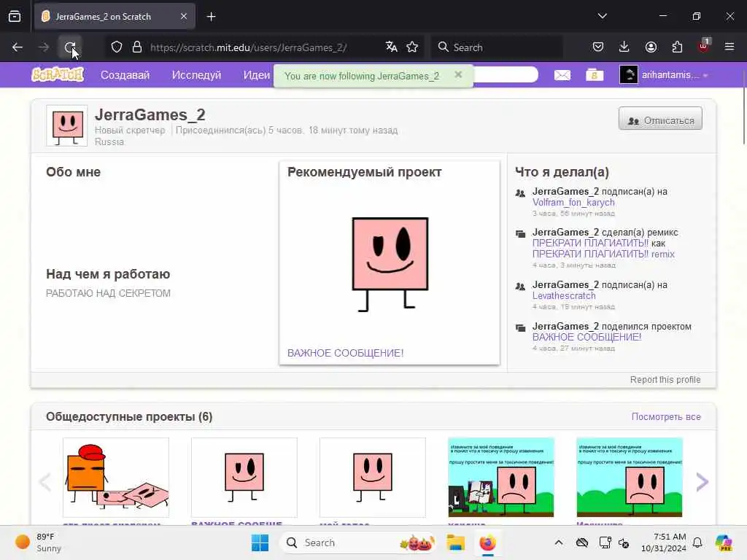747x560 pixels.
Task: Expand the list all tabs chevron
Action: (x=603, y=16)
